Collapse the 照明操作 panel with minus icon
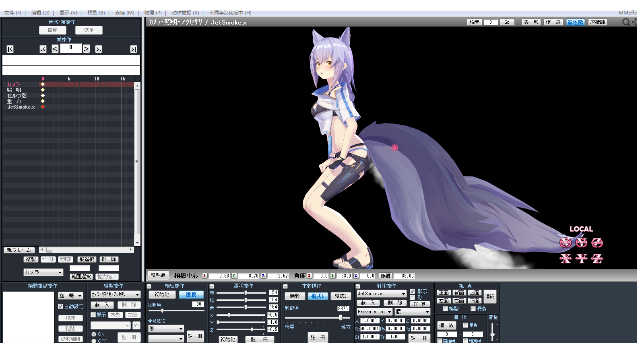644x362 pixels. [x=212, y=286]
